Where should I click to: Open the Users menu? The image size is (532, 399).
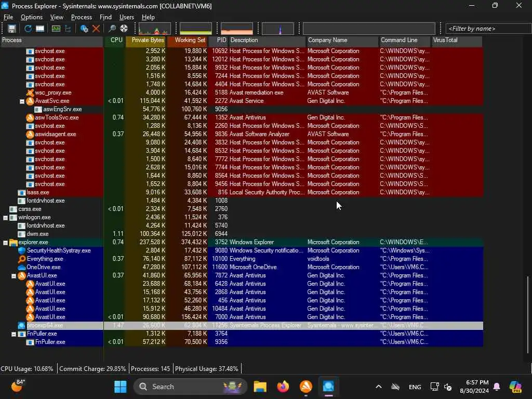click(127, 17)
